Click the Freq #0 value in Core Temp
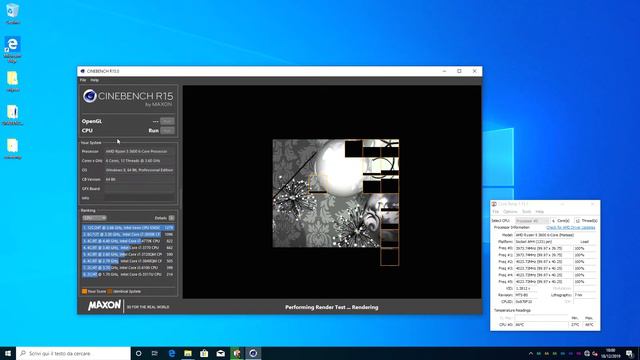Screen dimensions: 640x360 click(543, 248)
